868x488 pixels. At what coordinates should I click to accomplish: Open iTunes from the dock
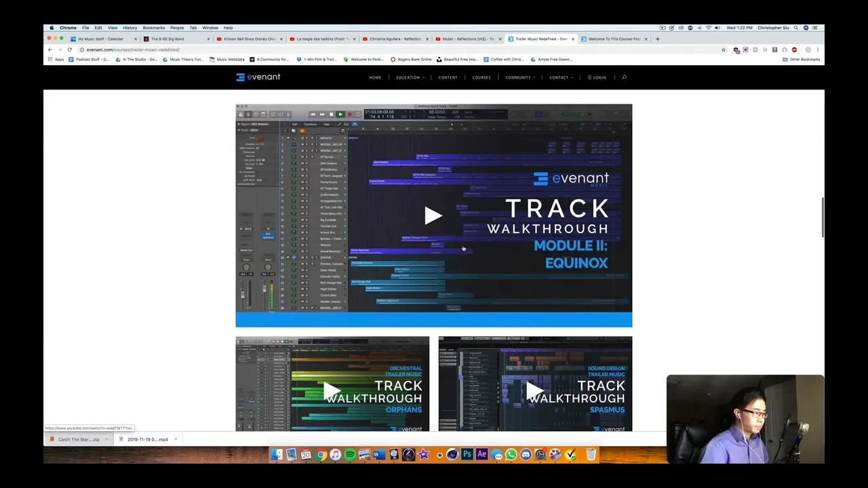pyautogui.click(x=335, y=455)
